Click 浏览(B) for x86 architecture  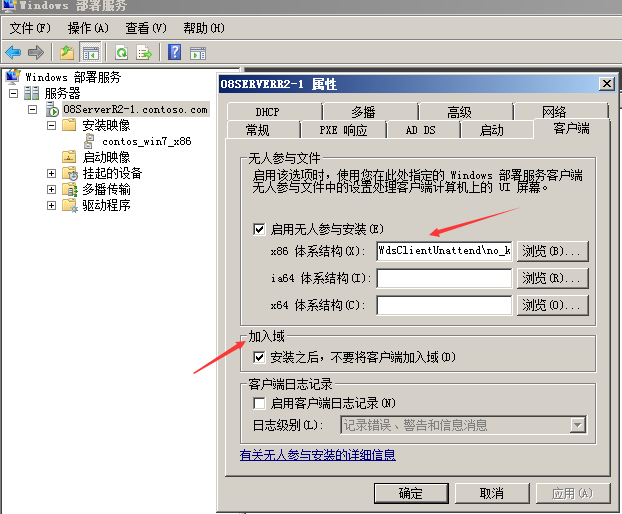pyautogui.click(x=553, y=251)
